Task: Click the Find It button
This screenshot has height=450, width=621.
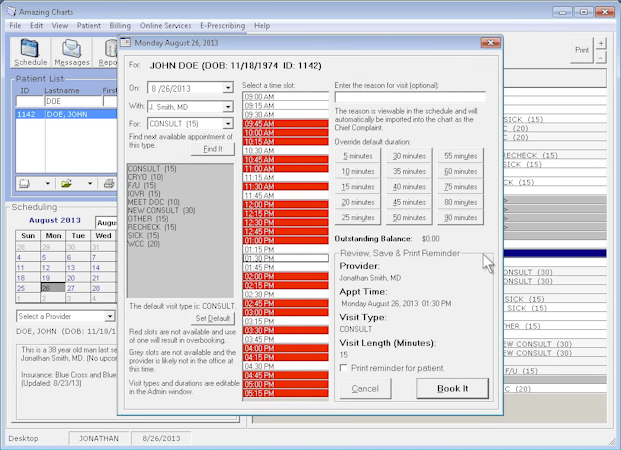Action: [x=213, y=149]
